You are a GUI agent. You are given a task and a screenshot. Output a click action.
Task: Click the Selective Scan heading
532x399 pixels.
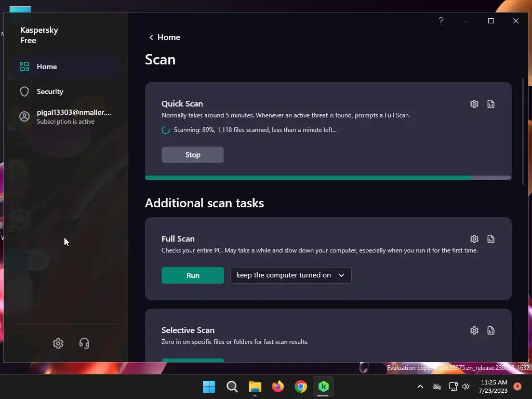tap(188, 330)
